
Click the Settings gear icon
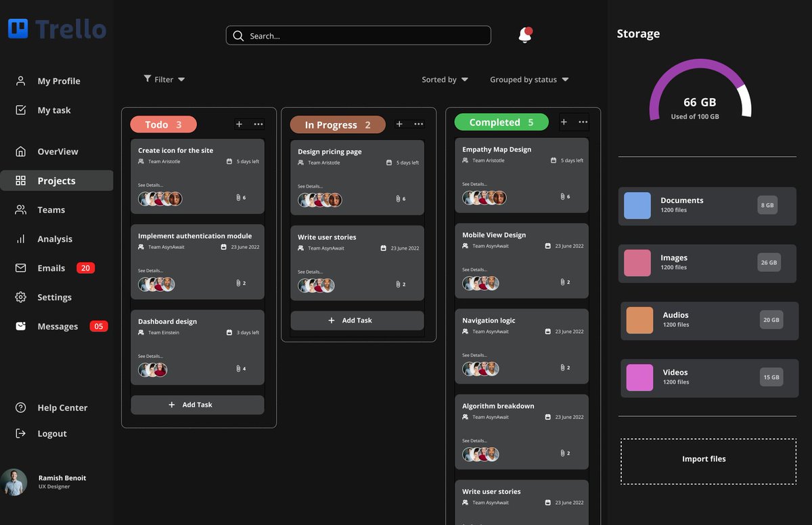tap(21, 297)
